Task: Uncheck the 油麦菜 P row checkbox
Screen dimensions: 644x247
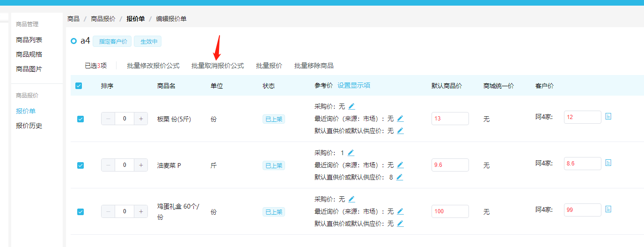Action: [x=80, y=165]
